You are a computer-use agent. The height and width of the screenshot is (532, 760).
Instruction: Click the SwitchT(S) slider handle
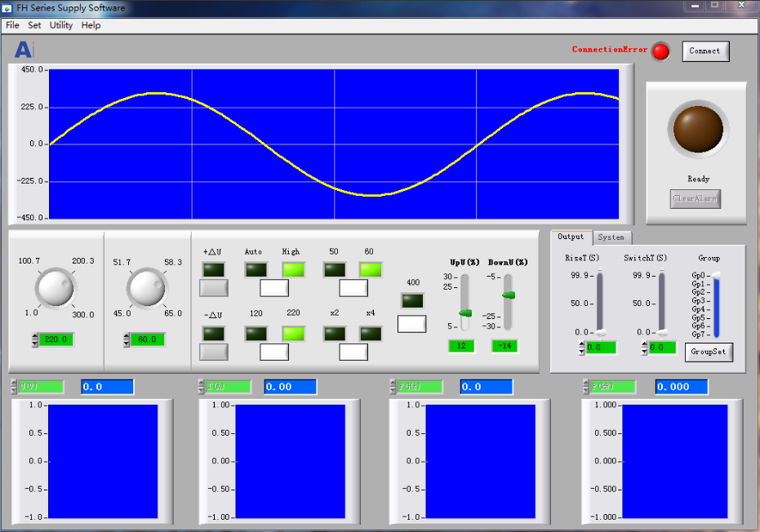tap(663, 332)
